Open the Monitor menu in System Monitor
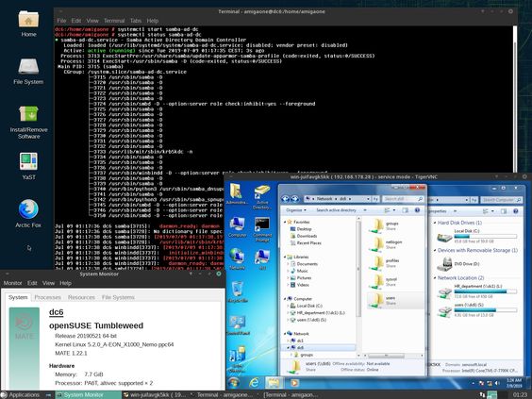Image resolution: width=532 pixels, height=399 pixels. coord(12,283)
